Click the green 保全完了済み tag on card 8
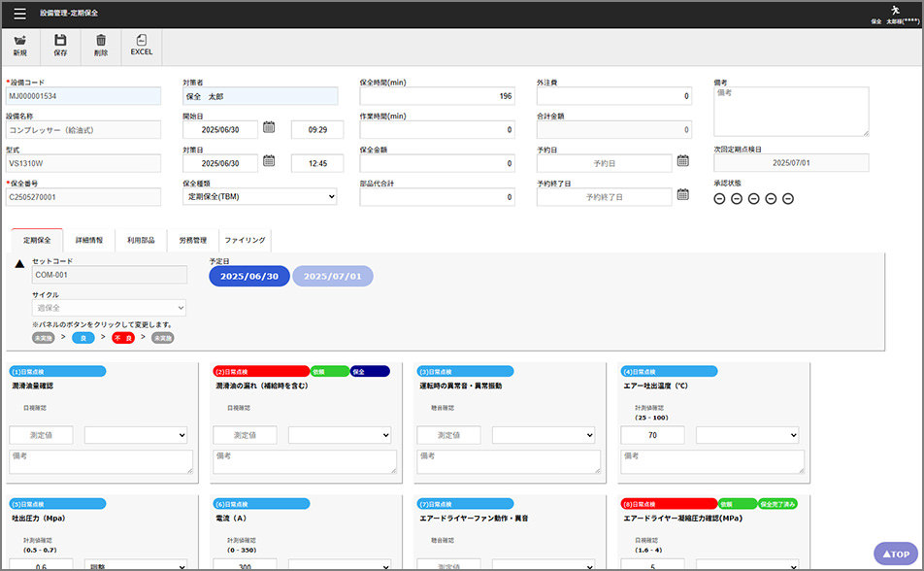924x571 pixels. 777,504
